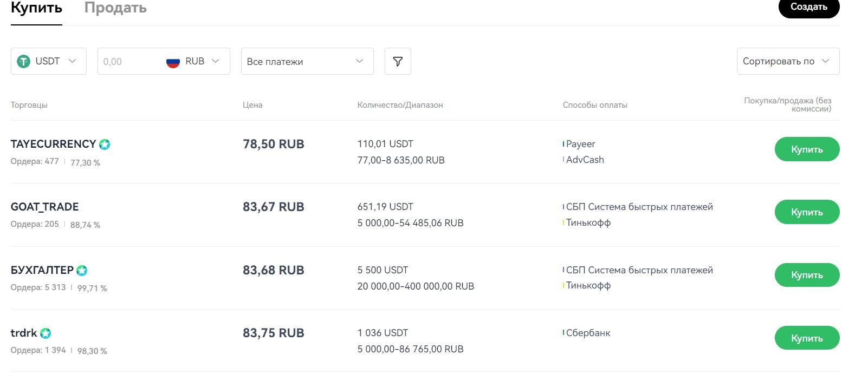Click trdrk verified badge icon
The height and width of the screenshot is (374, 868).
(46, 333)
